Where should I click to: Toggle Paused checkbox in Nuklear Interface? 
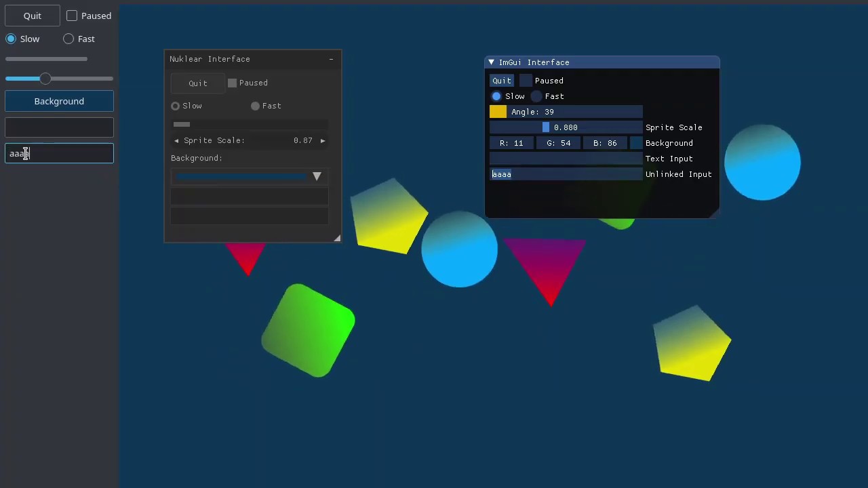pyautogui.click(x=232, y=83)
